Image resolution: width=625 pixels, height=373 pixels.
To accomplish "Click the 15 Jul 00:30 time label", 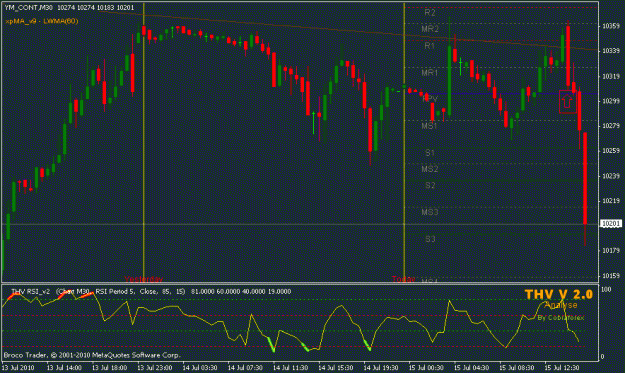I will (426, 367).
